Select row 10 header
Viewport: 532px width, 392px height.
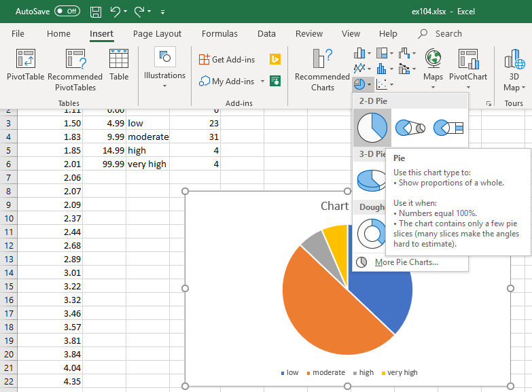[x=8, y=218]
